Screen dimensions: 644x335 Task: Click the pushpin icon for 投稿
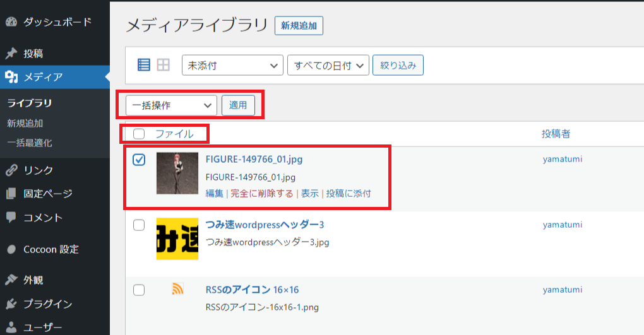click(x=11, y=53)
